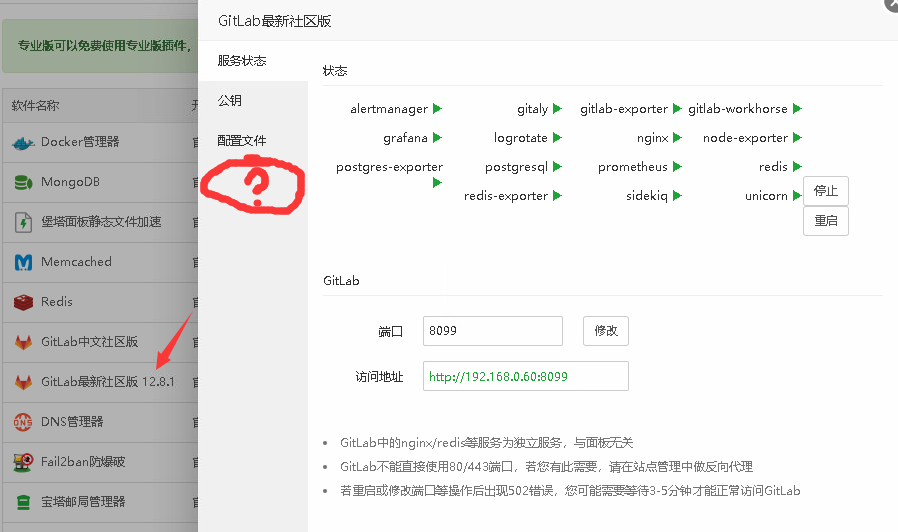Click the 宝塔邮局管理器 icon
The height and width of the screenshot is (532, 898).
(23, 502)
